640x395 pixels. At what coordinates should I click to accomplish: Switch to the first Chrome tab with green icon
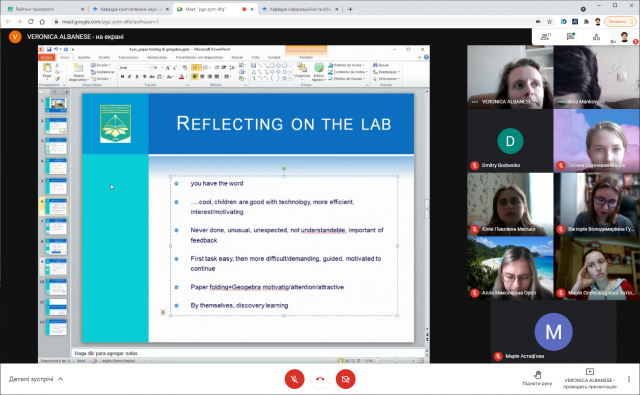pyautogui.click(x=45, y=9)
